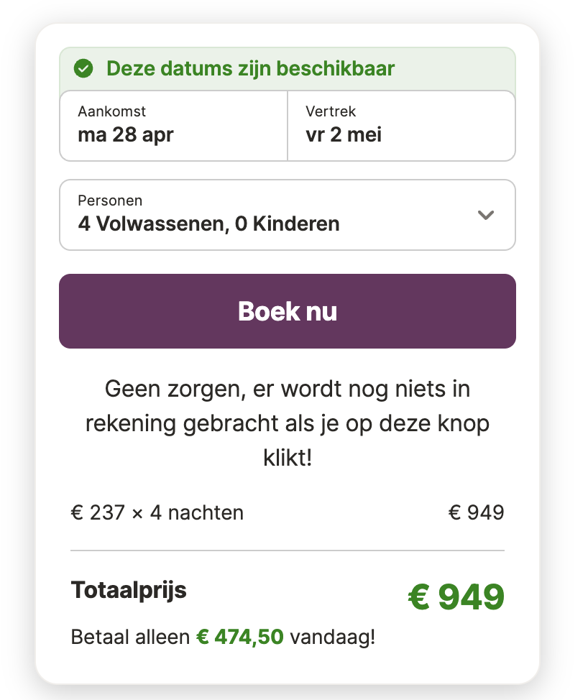Click the "Deze datums zijn beschikbaar" message
The width and height of the screenshot is (588, 700).
point(250,69)
